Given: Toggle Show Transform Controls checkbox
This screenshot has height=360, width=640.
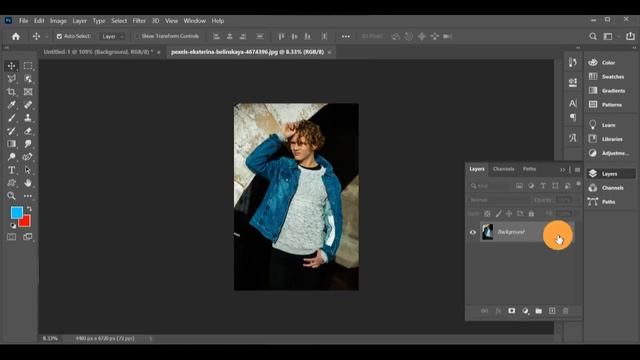Looking at the screenshot, I should coord(138,36).
